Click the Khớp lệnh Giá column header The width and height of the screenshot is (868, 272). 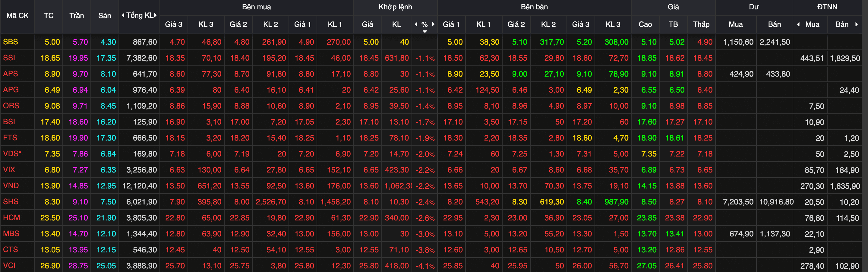pyautogui.click(x=367, y=24)
